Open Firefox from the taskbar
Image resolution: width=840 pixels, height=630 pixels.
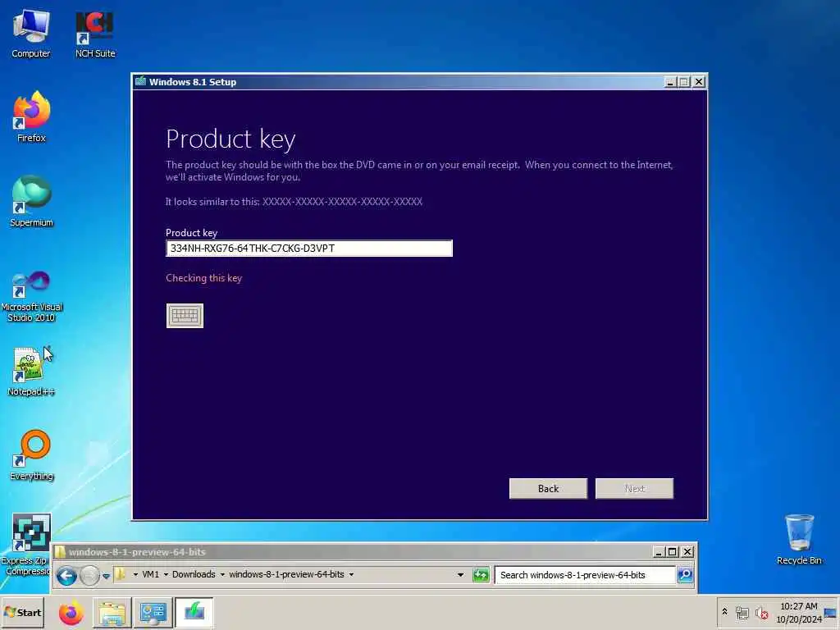[71, 613]
